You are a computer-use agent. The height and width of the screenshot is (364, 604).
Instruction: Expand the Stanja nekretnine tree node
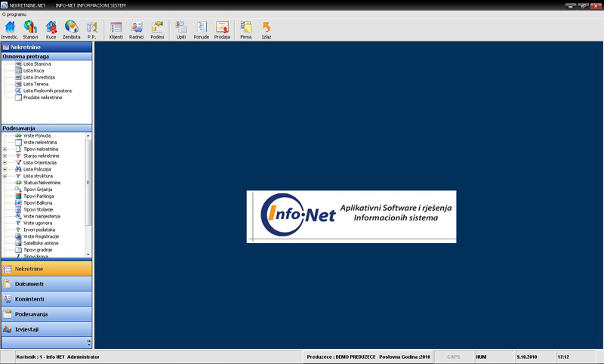click(5, 156)
